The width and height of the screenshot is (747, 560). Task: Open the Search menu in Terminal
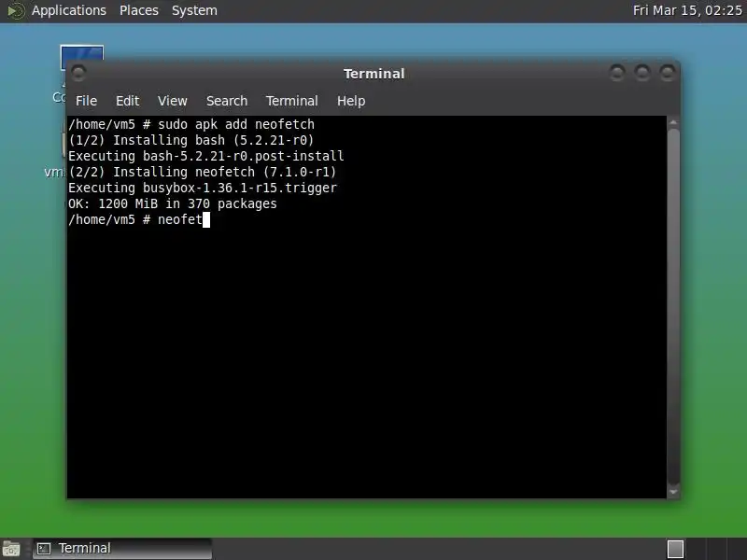point(227,101)
